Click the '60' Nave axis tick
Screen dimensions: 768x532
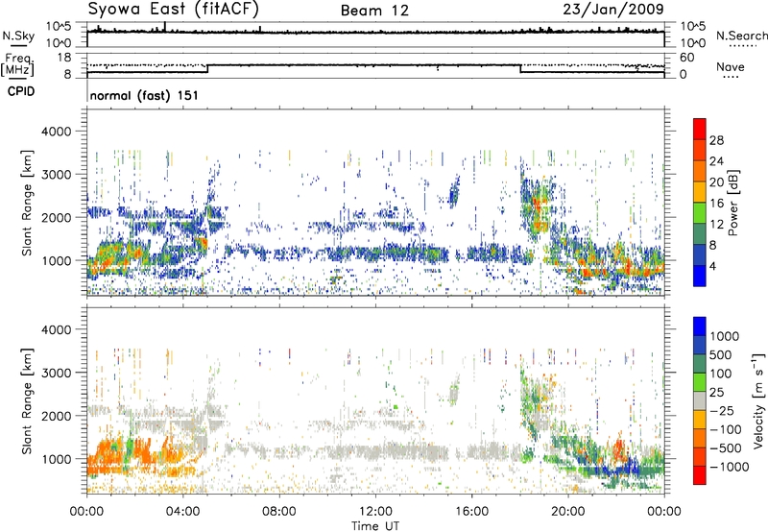686,58
